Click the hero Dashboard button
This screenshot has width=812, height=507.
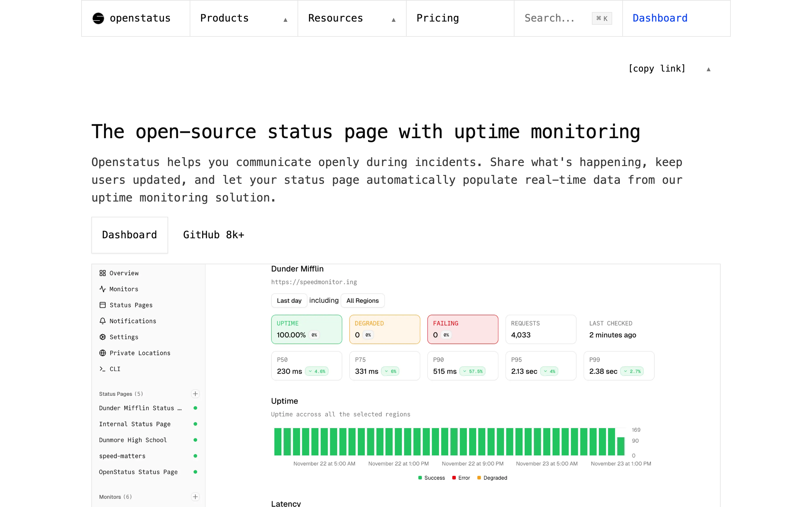tap(129, 235)
